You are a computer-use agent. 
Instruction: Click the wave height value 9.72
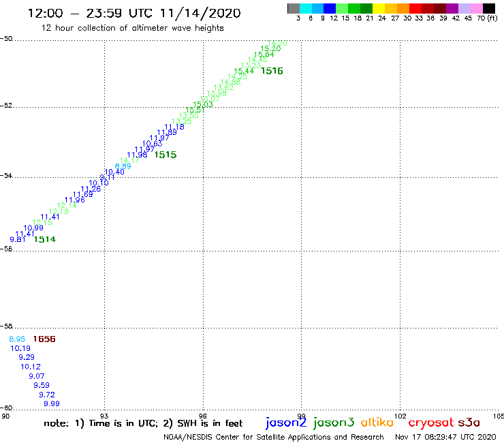click(47, 395)
